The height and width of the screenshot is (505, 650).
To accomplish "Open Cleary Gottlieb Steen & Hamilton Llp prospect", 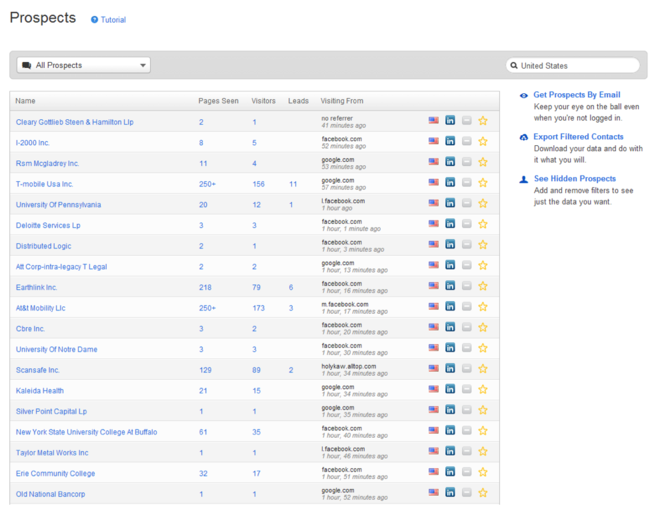I will coord(75,122).
